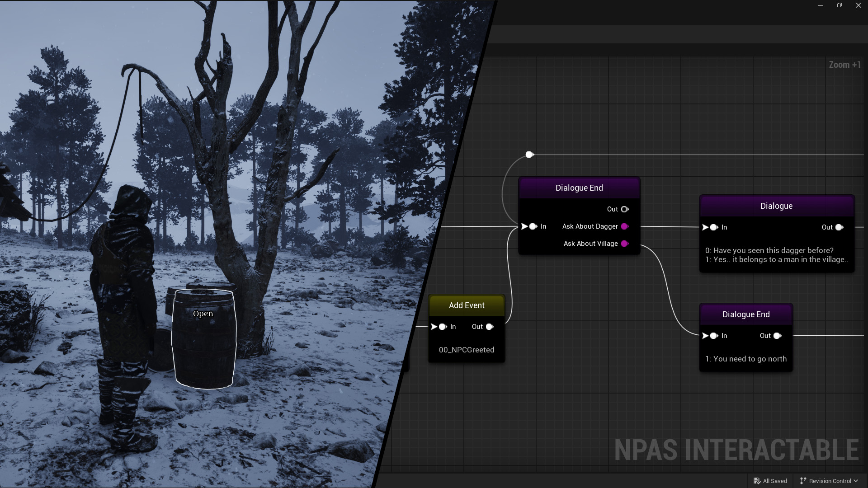Viewport: 868px width, 488px height.
Task: Open the Revision Control dropdown
Action: 829,481
